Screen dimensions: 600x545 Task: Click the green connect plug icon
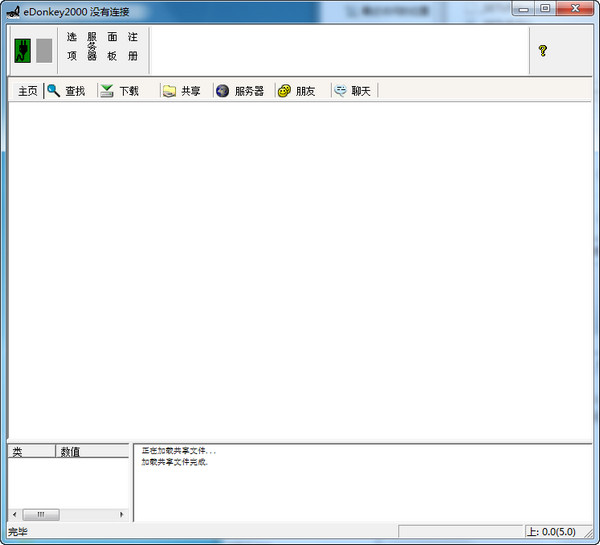[x=23, y=50]
